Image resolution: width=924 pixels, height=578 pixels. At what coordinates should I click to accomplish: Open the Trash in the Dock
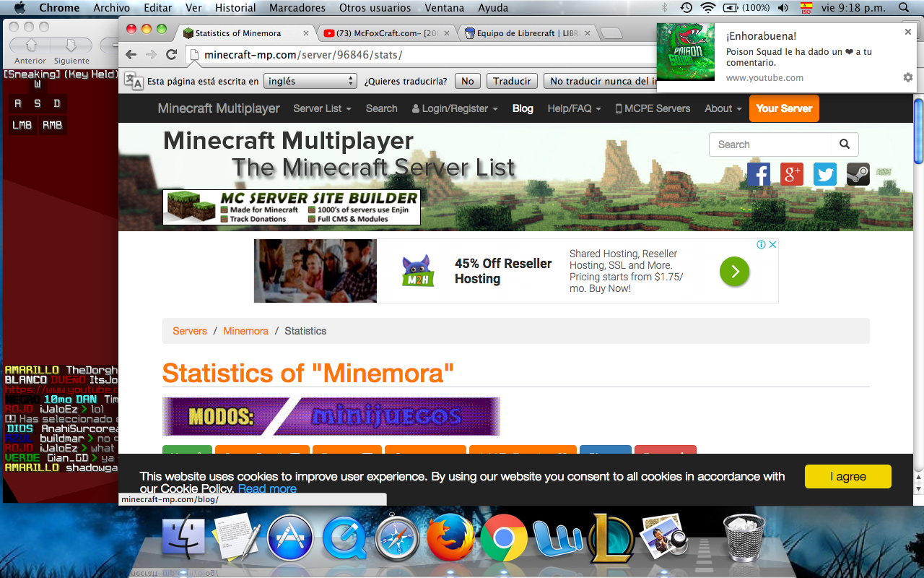[744, 538]
